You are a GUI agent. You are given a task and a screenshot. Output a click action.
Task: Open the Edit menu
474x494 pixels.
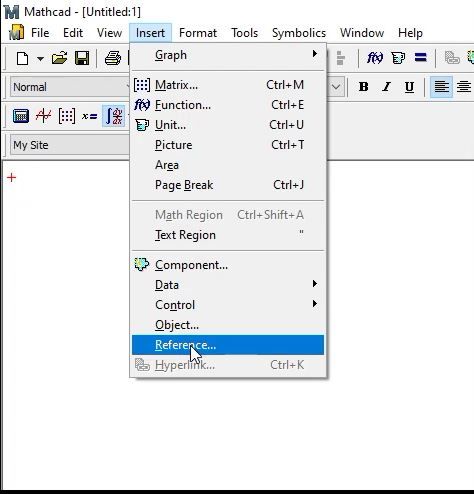pos(73,33)
